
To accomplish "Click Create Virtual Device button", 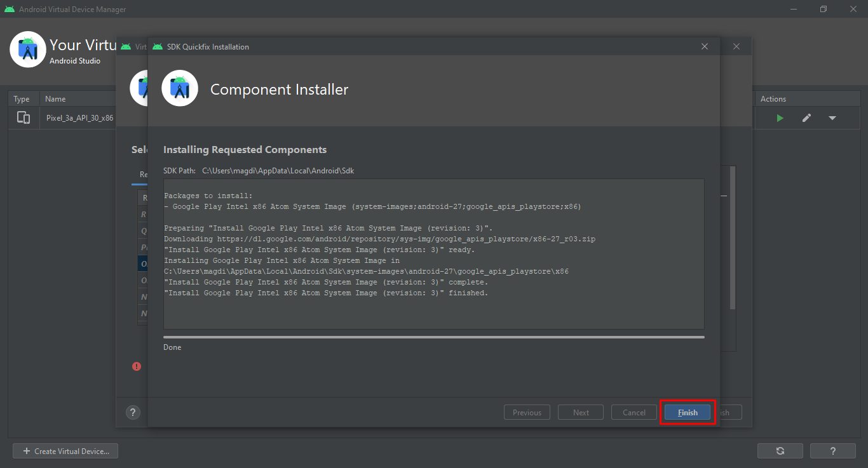I will coord(65,451).
